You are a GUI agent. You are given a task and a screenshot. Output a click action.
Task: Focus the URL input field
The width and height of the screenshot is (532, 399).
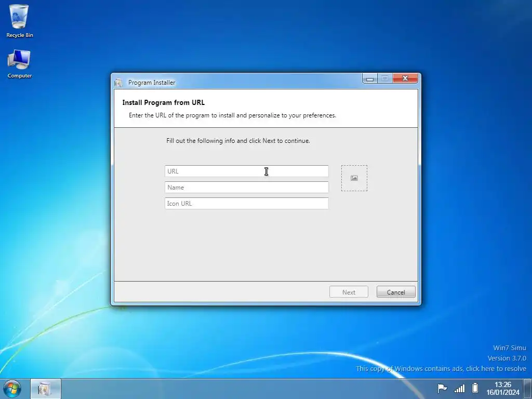pyautogui.click(x=246, y=171)
